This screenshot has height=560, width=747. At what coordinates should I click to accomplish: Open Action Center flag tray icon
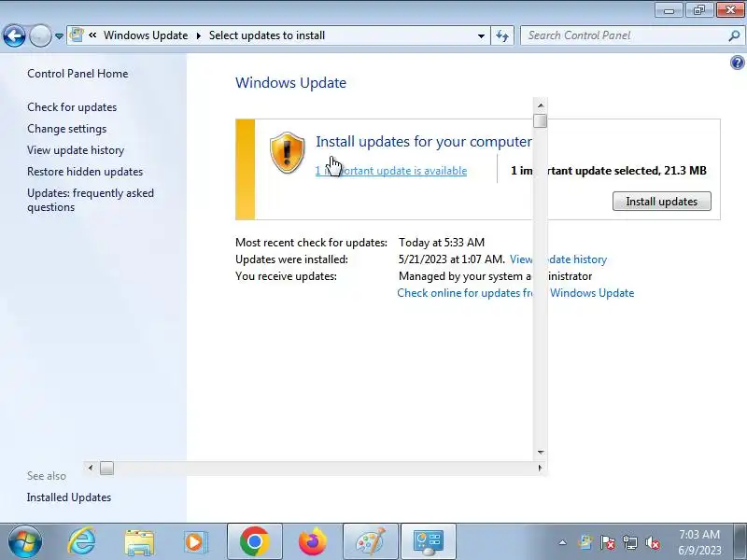coord(608,542)
